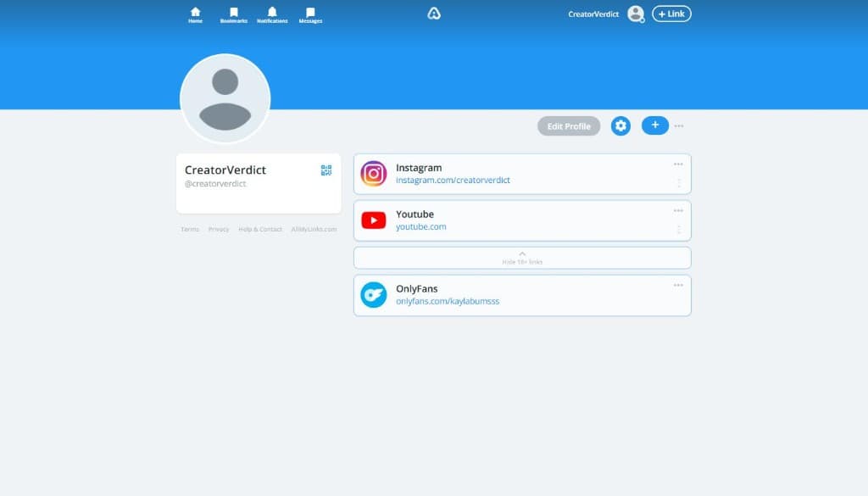
Task: Click the Instagram card drag handle dots
Action: pyautogui.click(x=679, y=182)
